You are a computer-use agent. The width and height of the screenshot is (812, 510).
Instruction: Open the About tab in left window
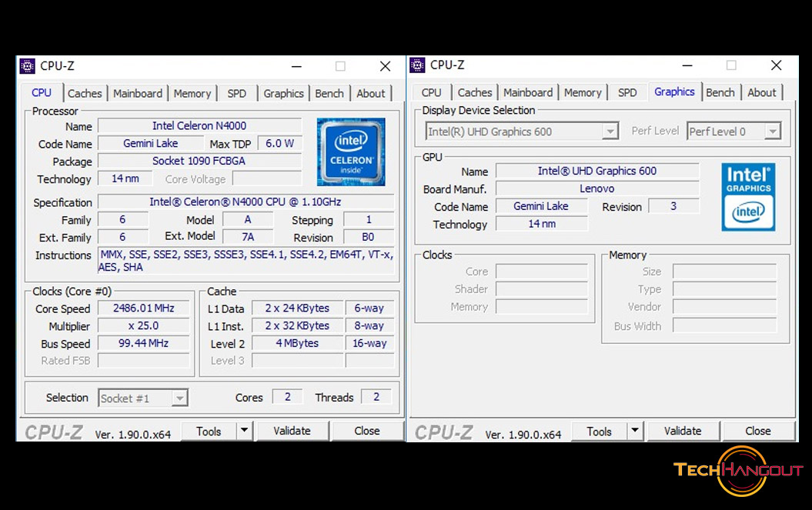371,94
